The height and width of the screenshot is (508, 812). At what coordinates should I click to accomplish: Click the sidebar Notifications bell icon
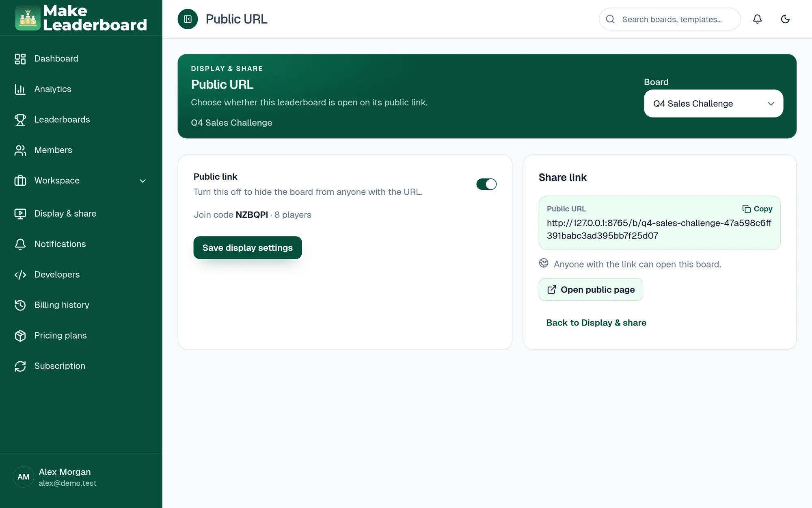pyautogui.click(x=20, y=244)
